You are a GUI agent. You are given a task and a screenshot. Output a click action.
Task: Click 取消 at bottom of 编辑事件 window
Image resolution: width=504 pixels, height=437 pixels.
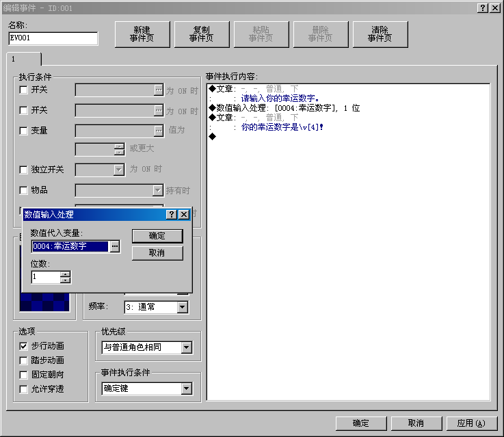pyautogui.click(x=416, y=423)
